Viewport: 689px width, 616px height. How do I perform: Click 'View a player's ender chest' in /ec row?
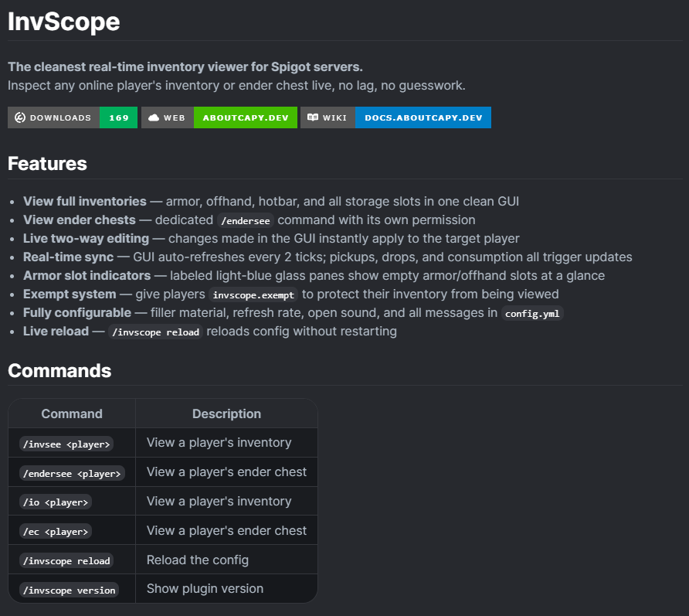click(226, 531)
